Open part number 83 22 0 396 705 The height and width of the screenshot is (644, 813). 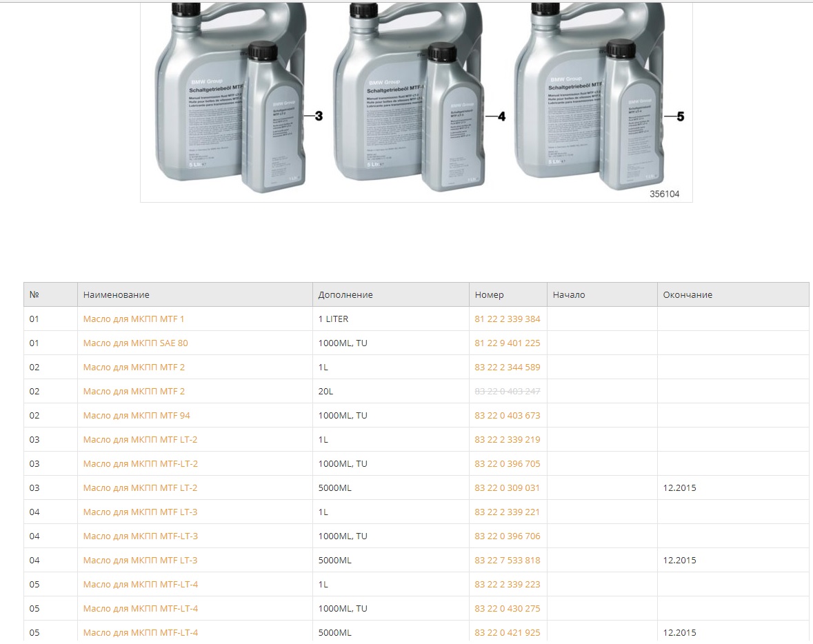tap(507, 464)
